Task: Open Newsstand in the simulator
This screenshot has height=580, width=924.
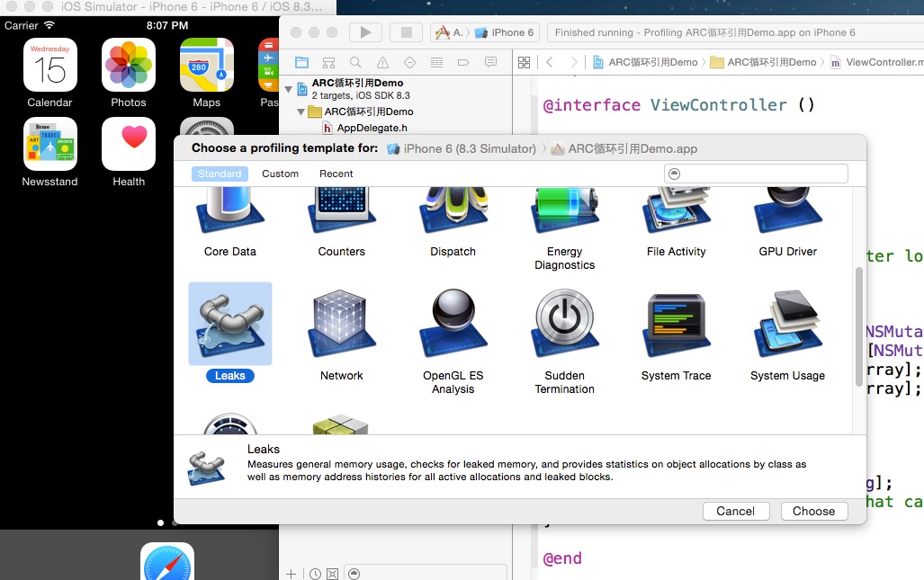Action: click(49, 152)
